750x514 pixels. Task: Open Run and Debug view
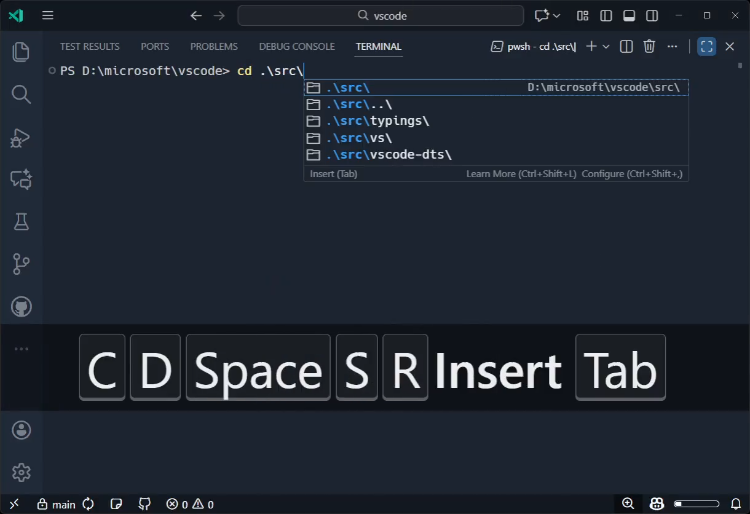[21, 138]
